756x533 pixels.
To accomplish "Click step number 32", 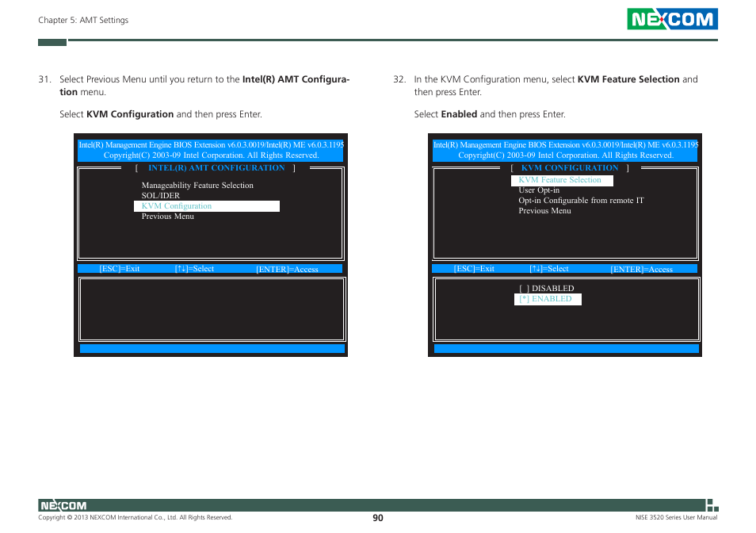I will tap(399, 79).
